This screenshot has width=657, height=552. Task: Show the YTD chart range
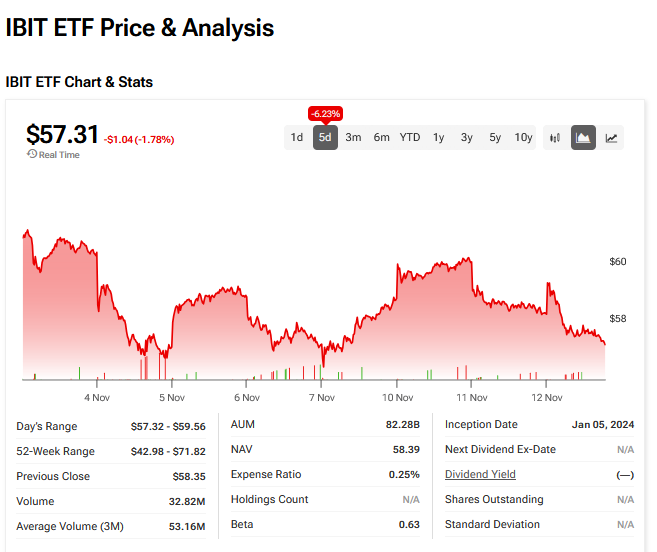[410, 138]
